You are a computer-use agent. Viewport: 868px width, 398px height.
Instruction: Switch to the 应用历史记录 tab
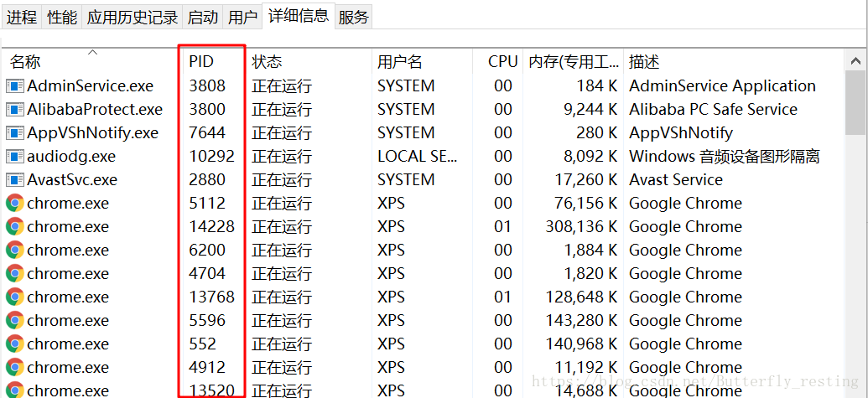pyautogui.click(x=133, y=17)
